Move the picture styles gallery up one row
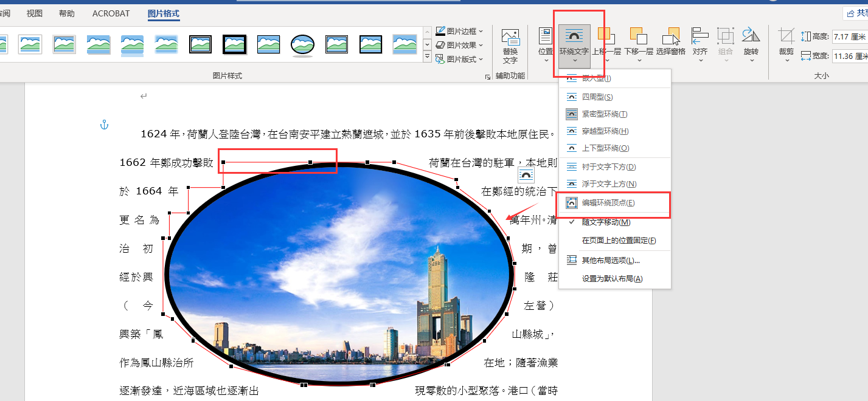The width and height of the screenshot is (868, 401). 426,31
